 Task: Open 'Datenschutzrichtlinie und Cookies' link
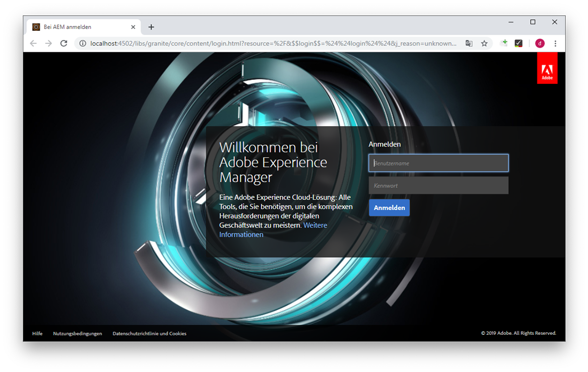pyautogui.click(x=149, y=333)
